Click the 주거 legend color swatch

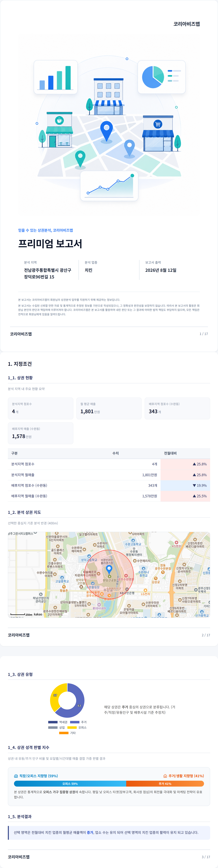(x=75, y=722)
